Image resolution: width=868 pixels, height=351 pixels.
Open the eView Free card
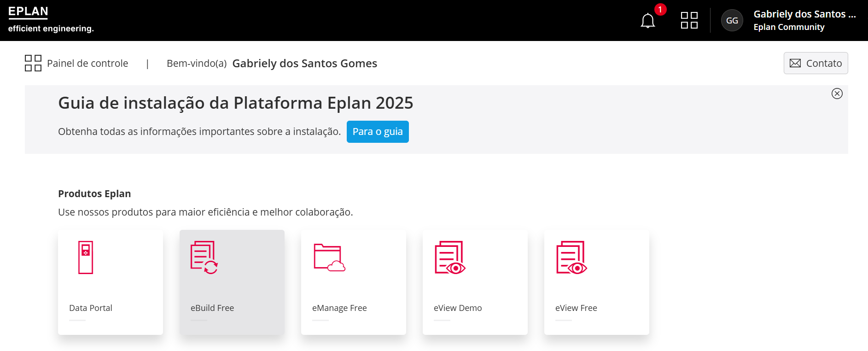click(x=597, y=282)
